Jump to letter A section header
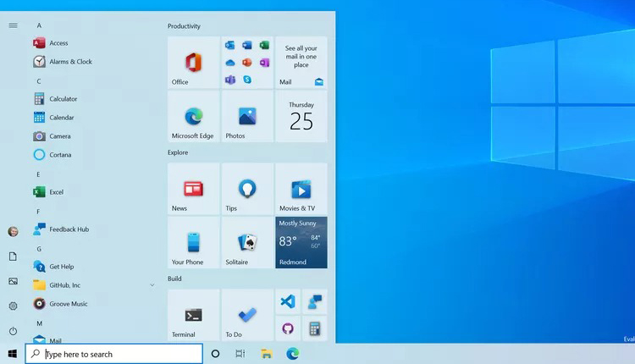This screenshot has width=635, height=364. tap(39, 25)
